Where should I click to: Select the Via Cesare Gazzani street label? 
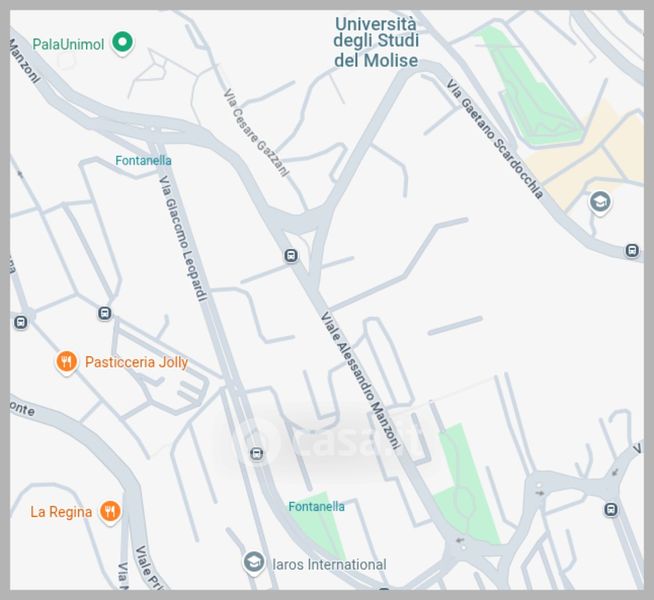[256, 133]
